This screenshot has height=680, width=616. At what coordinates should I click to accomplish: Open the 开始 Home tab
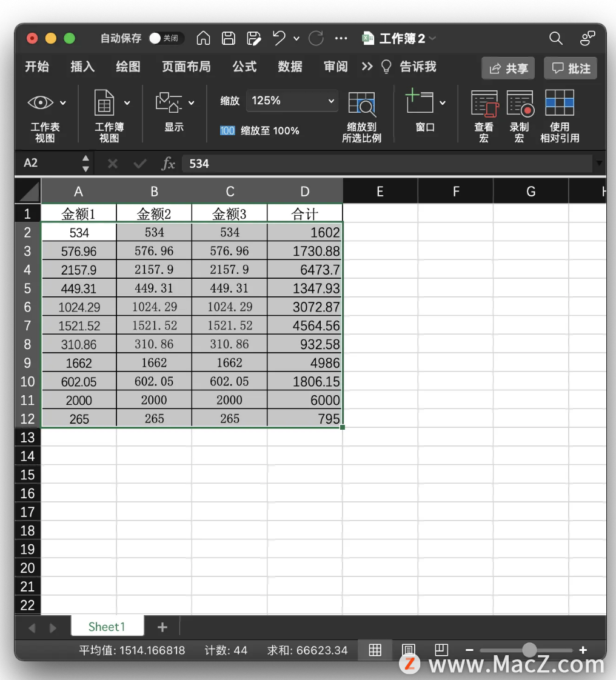click(37, 66)
